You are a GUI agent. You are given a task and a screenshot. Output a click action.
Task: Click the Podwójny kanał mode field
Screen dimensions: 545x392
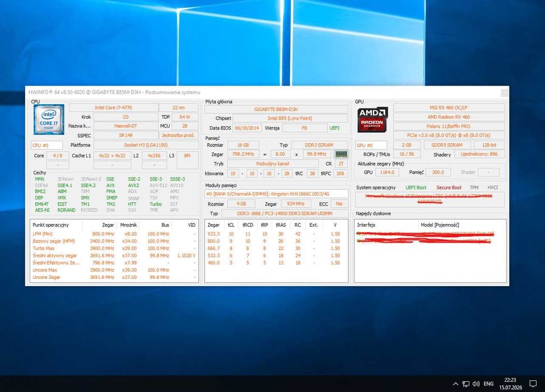click(273, 164)
